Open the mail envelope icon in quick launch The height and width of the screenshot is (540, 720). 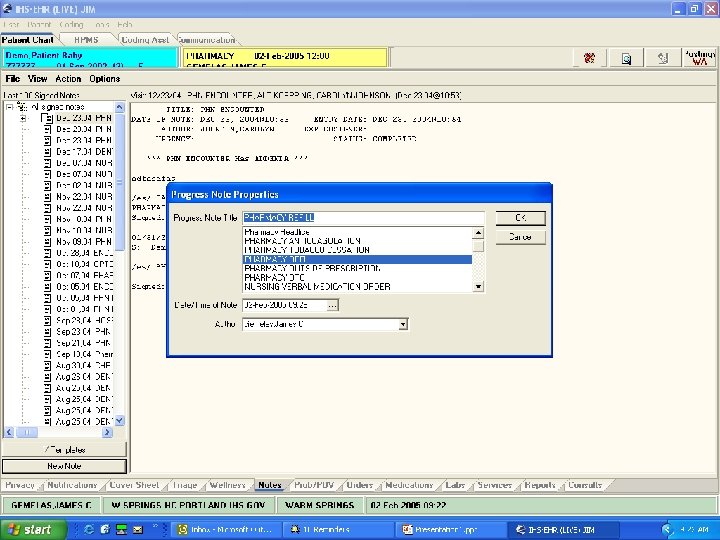[138, 529]
